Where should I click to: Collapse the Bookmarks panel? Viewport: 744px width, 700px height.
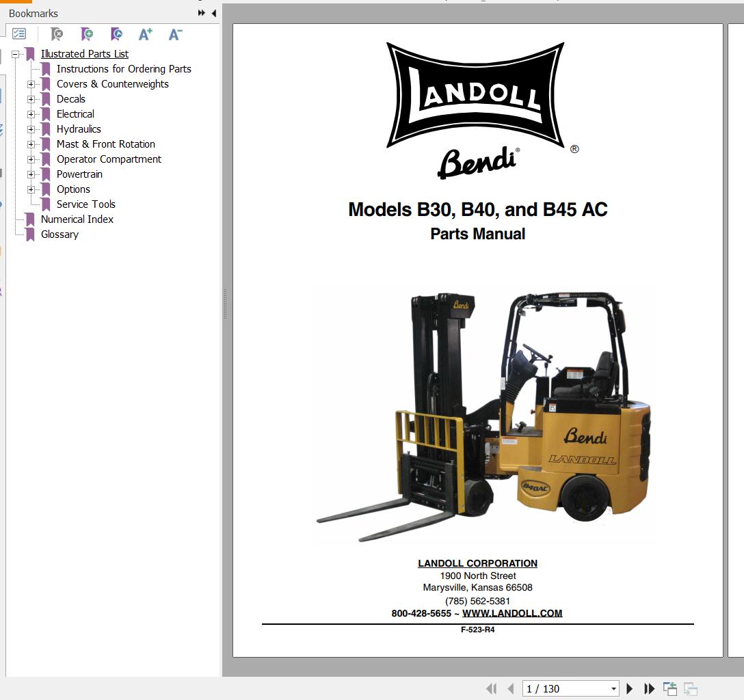[213, 12]
